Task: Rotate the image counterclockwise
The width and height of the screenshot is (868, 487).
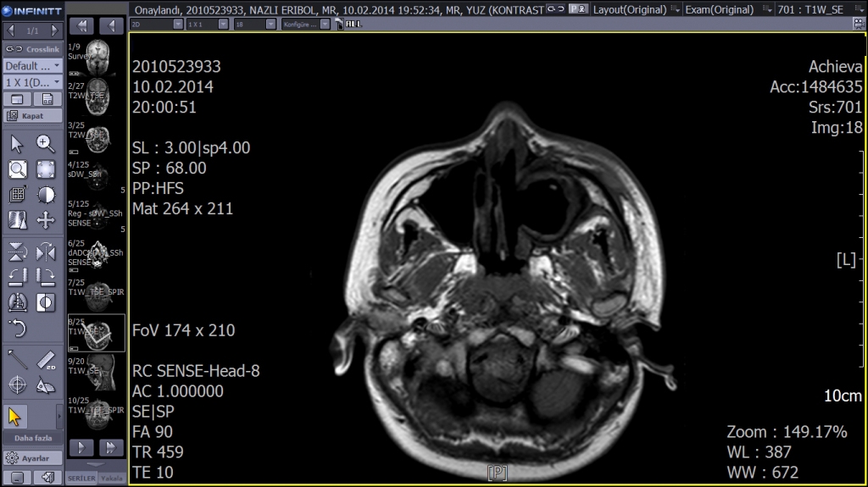Action: tap(17, 277)
